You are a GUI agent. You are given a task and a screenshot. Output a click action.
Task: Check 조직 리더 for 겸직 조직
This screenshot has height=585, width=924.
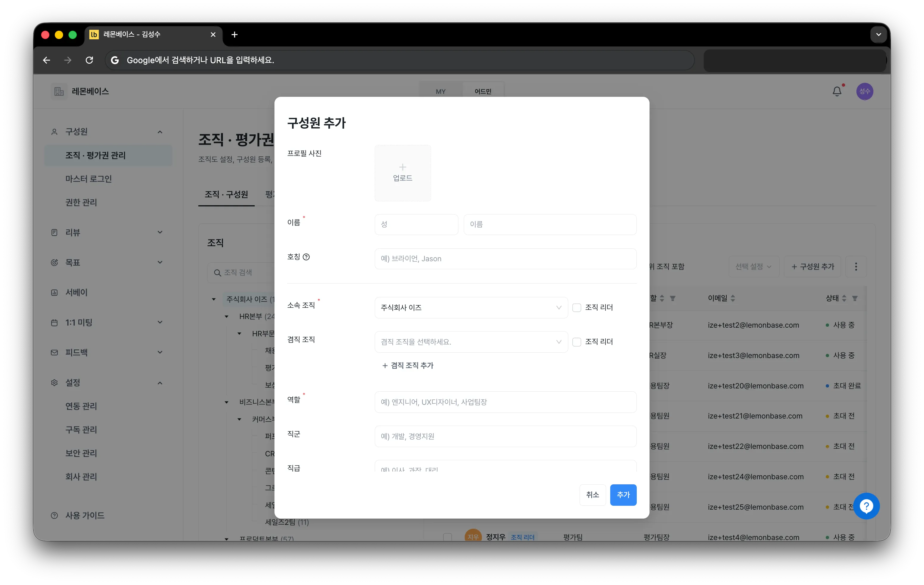coord(577,342)
